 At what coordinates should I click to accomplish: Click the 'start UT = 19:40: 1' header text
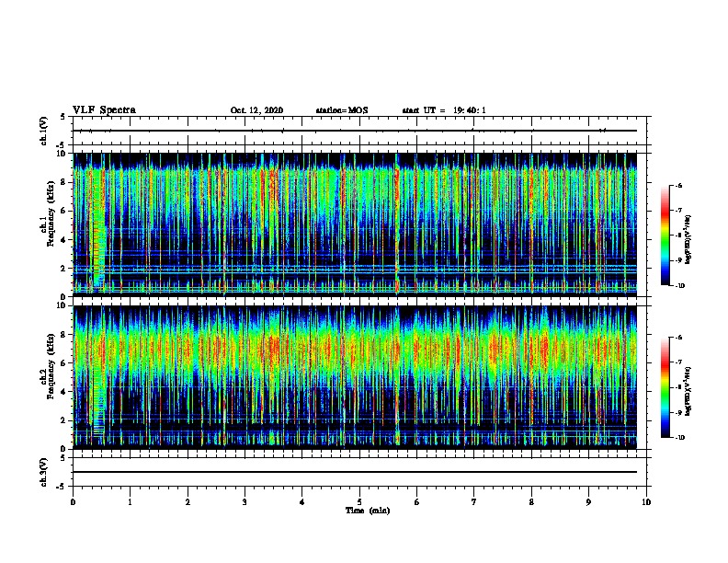444,110
